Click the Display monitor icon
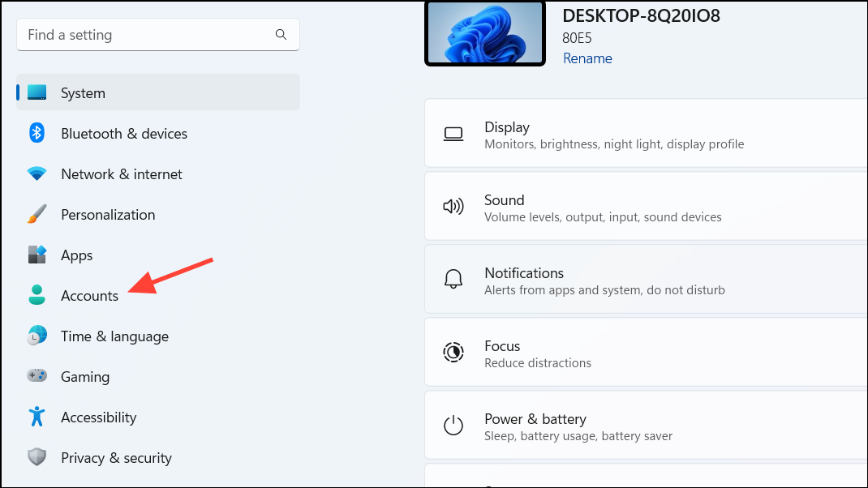 (x=453, y=133)
